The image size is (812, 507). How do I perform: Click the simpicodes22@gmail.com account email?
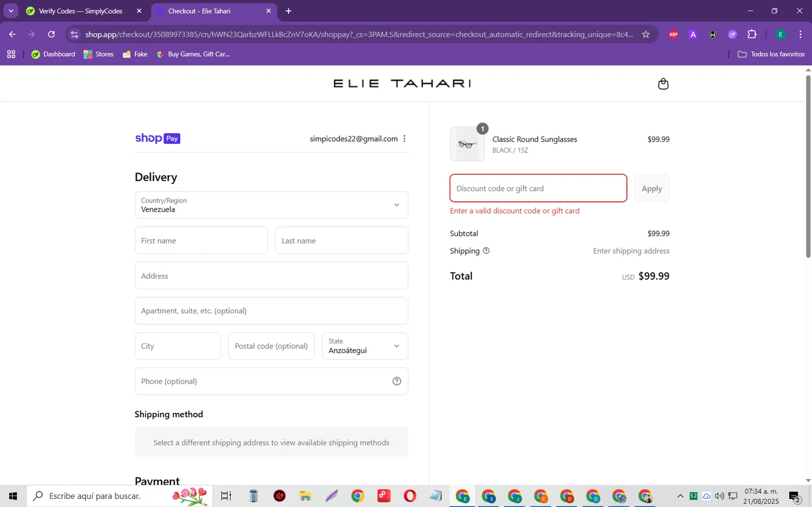tap(353, 139)
